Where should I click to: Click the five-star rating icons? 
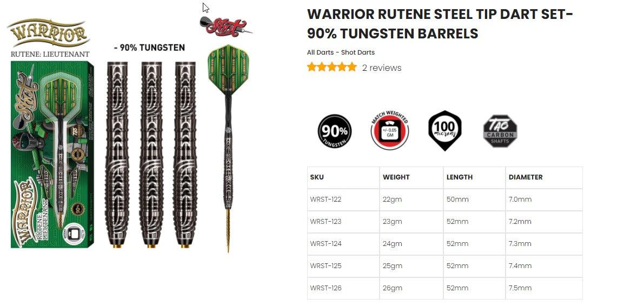click(x=332, y=68)
